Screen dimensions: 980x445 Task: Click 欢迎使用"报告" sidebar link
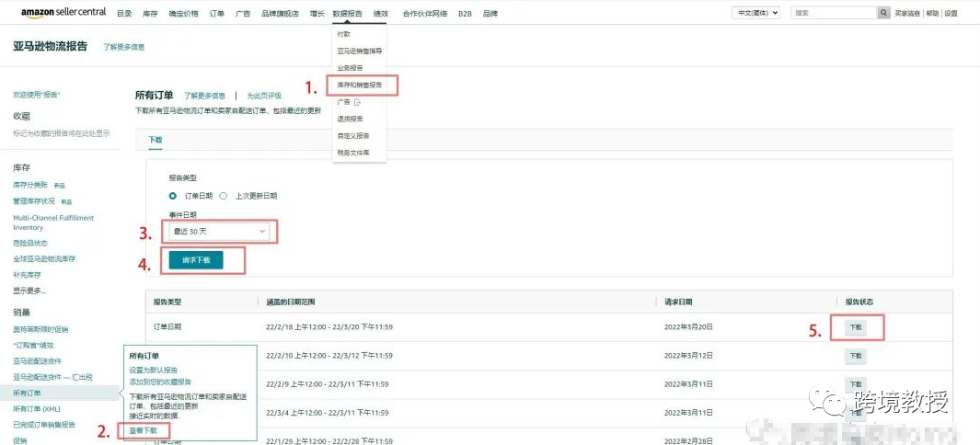(37, 95)
